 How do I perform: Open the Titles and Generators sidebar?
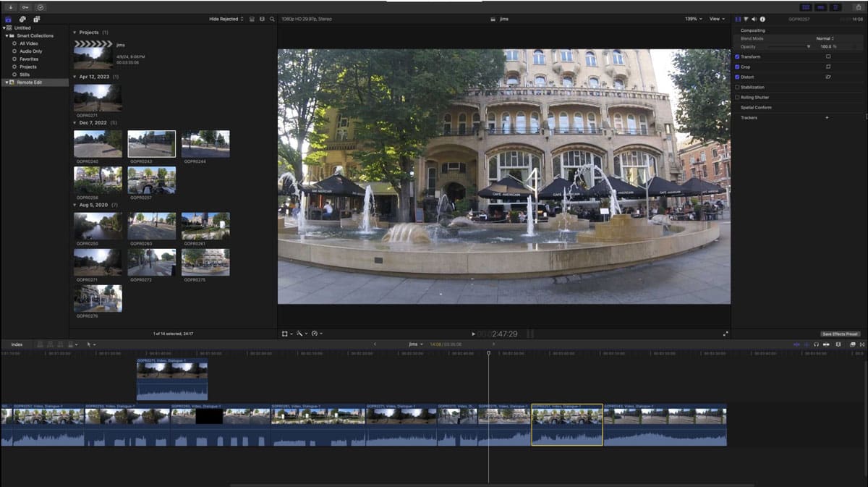click(x=36, y=19)
